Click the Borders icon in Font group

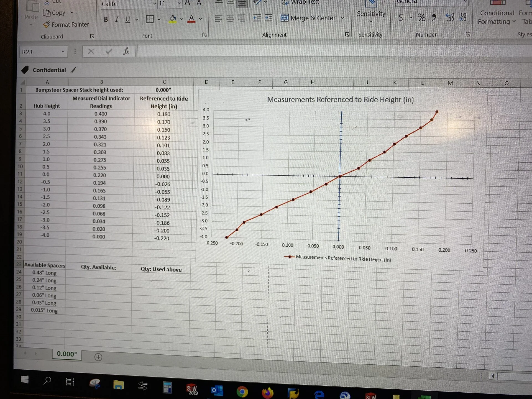pyautogui.click(x=150, y=19)
